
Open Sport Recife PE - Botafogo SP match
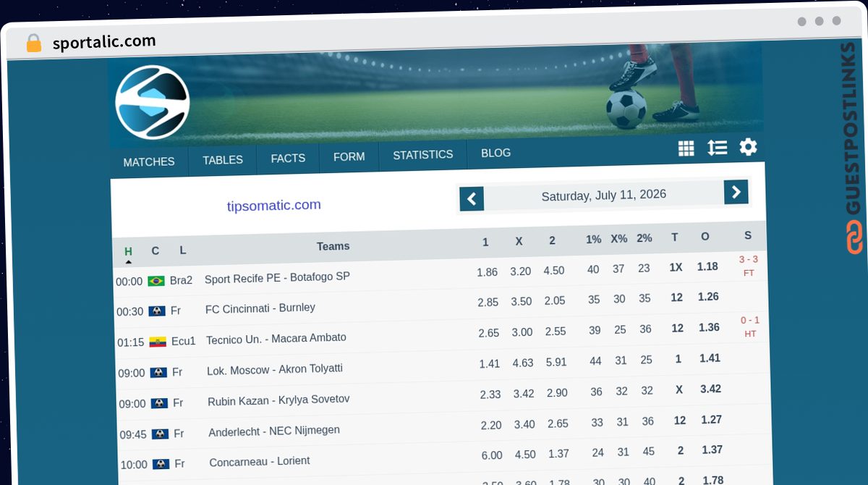277,278
